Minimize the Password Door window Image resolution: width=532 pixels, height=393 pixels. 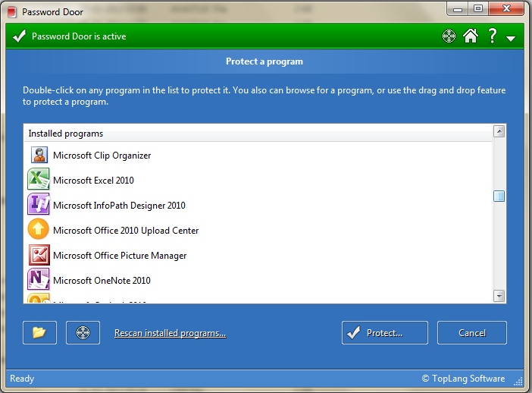pyautogui.click(x=458, y=9)
